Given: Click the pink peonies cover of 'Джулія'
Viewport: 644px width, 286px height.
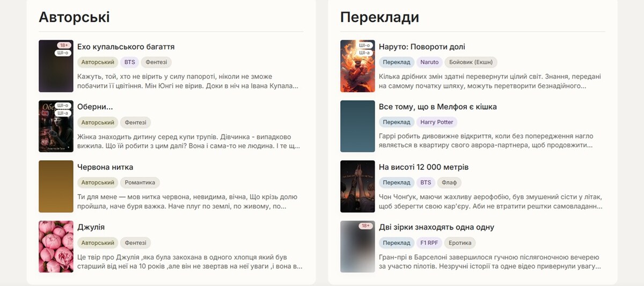Looking at the screenshot, I should coord(56,247).
